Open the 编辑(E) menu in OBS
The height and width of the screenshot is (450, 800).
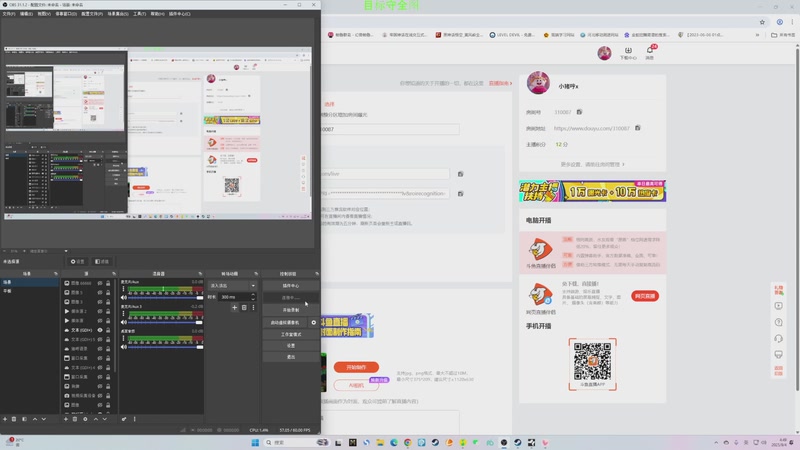pyautogui.click(x=26, y=14)
